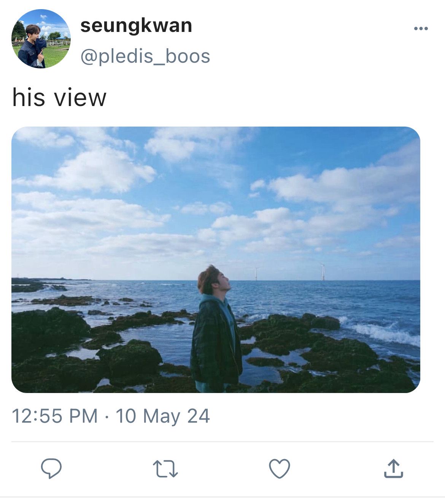
Task: Open the attached seaside photo
Action: tap(216, 260)
